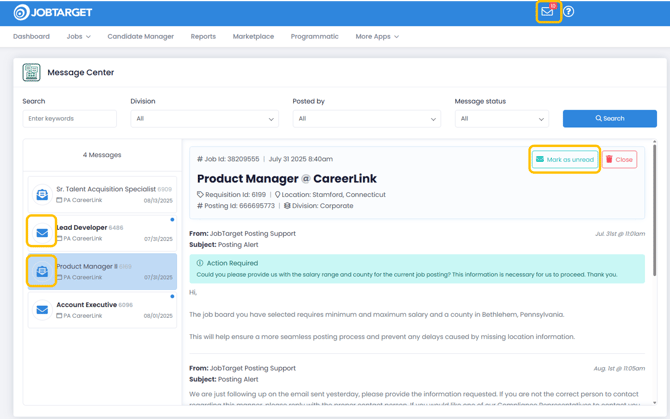Click the unread blue dot on Lead Developer

(x=172, y=220)
